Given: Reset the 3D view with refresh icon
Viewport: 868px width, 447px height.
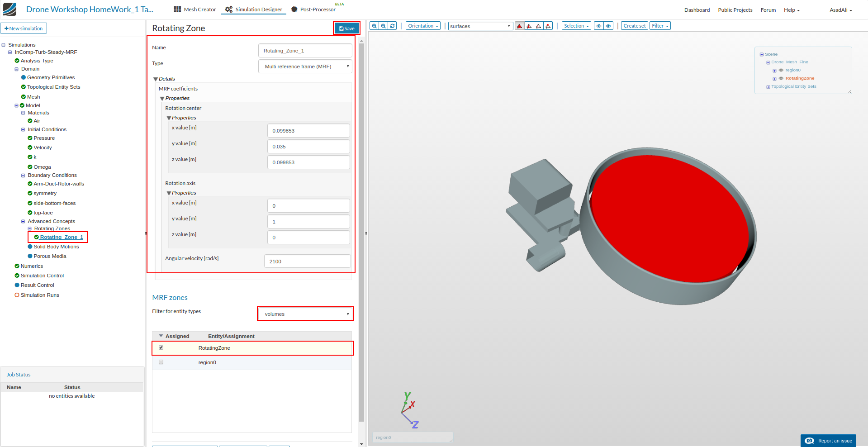Looking at the screenshot, I should [x=392, y=26].
